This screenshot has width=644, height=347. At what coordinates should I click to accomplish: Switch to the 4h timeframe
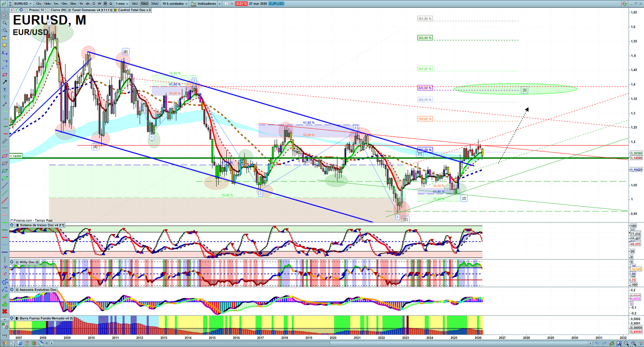[x=88, y=4]
